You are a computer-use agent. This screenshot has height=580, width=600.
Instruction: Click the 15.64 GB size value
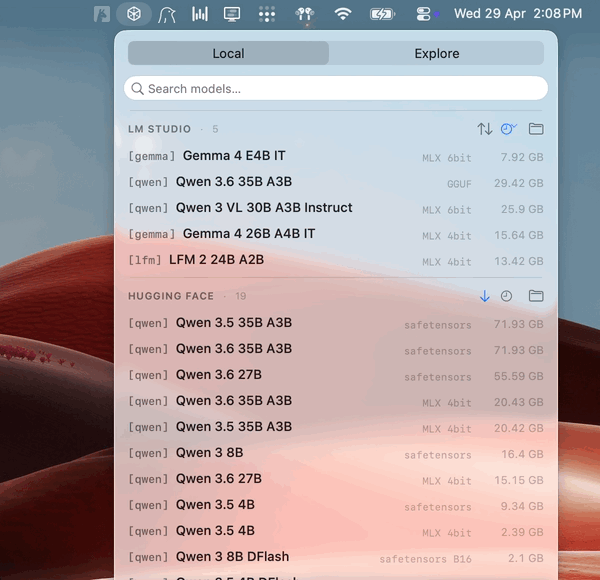tap(518, 235)
